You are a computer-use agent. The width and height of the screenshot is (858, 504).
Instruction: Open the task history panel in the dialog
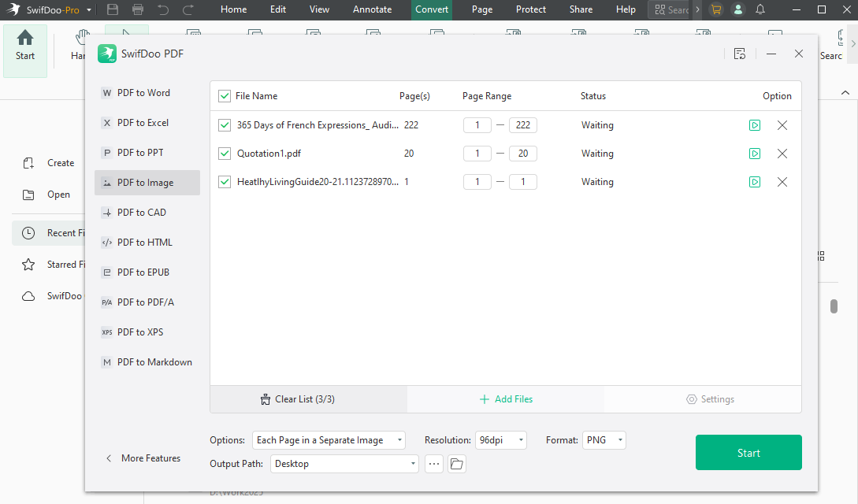[739, 54]
